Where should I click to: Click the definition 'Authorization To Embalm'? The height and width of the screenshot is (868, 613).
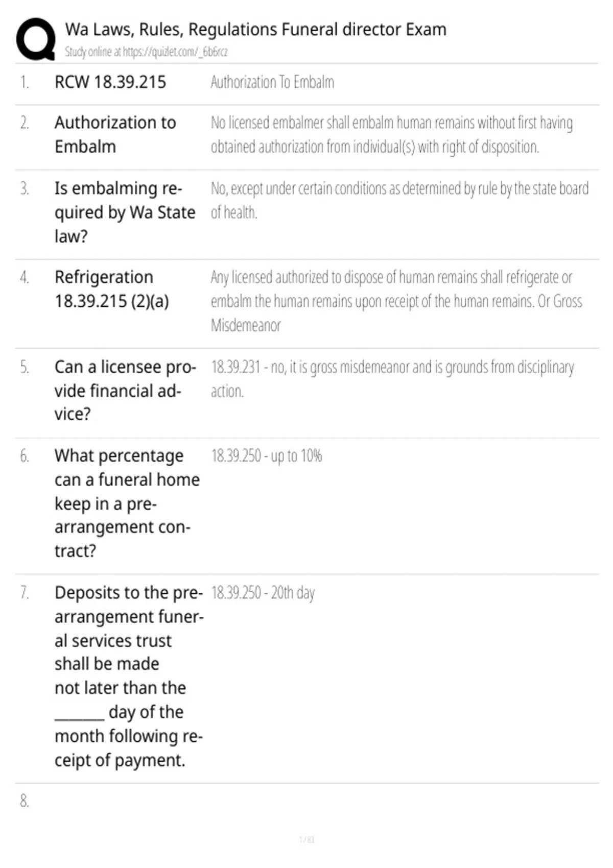click(x=272, y=82)
